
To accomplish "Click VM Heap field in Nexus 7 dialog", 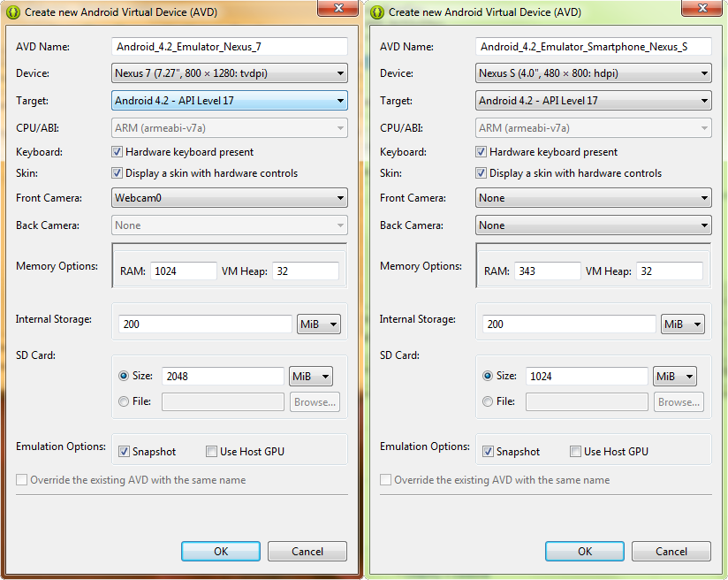I will [x=306, y=271].
